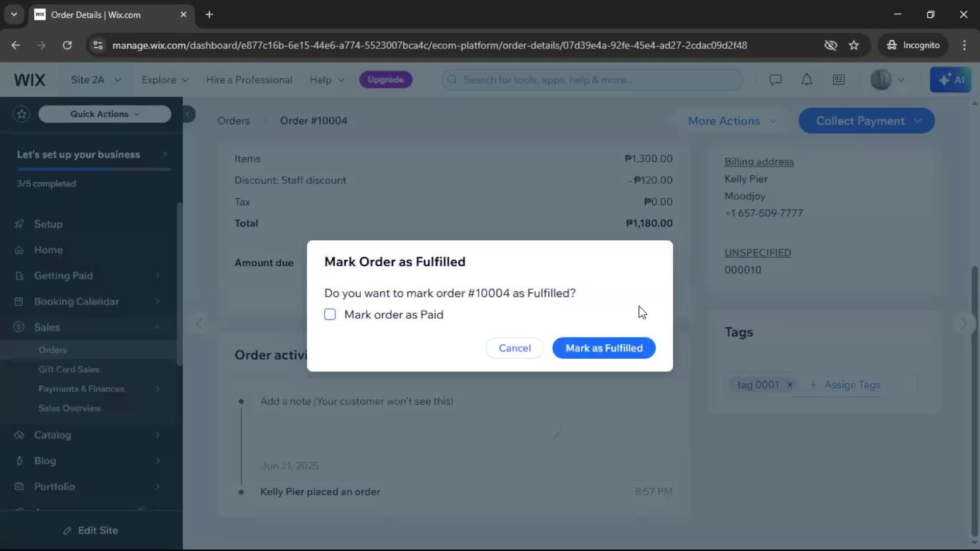Click the browser back button

16,45
